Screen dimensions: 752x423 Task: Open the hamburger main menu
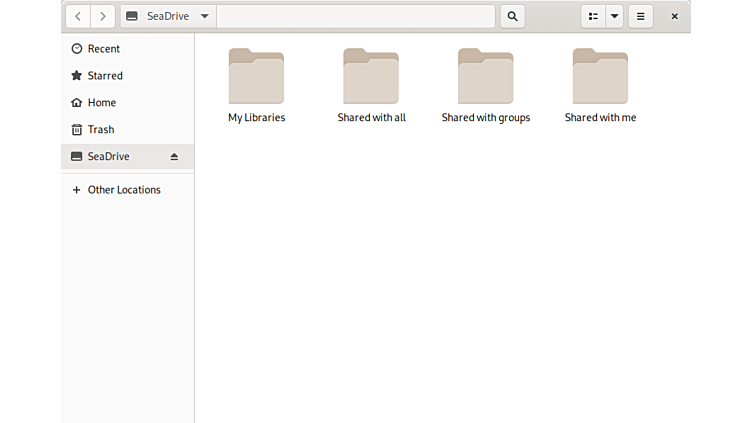(641, 16)
